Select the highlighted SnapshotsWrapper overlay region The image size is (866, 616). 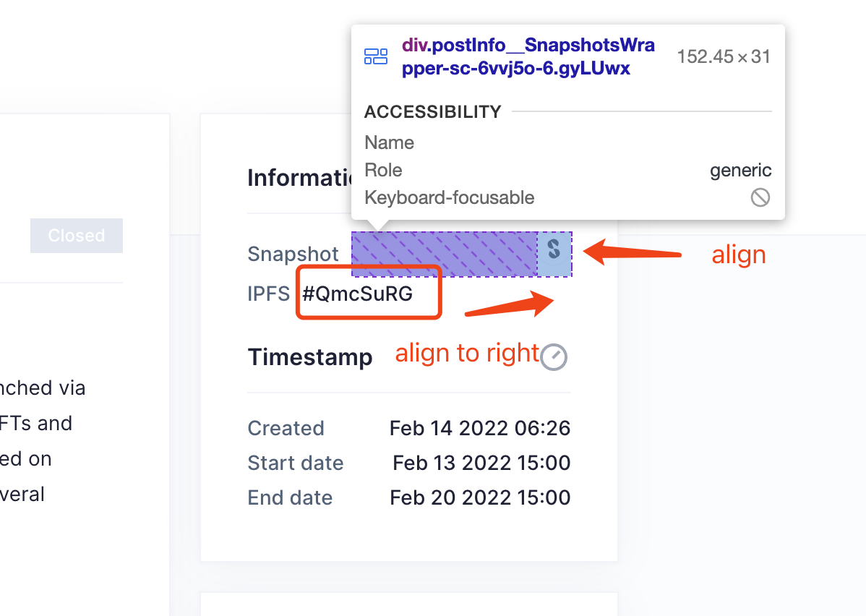tap(445, 254)
